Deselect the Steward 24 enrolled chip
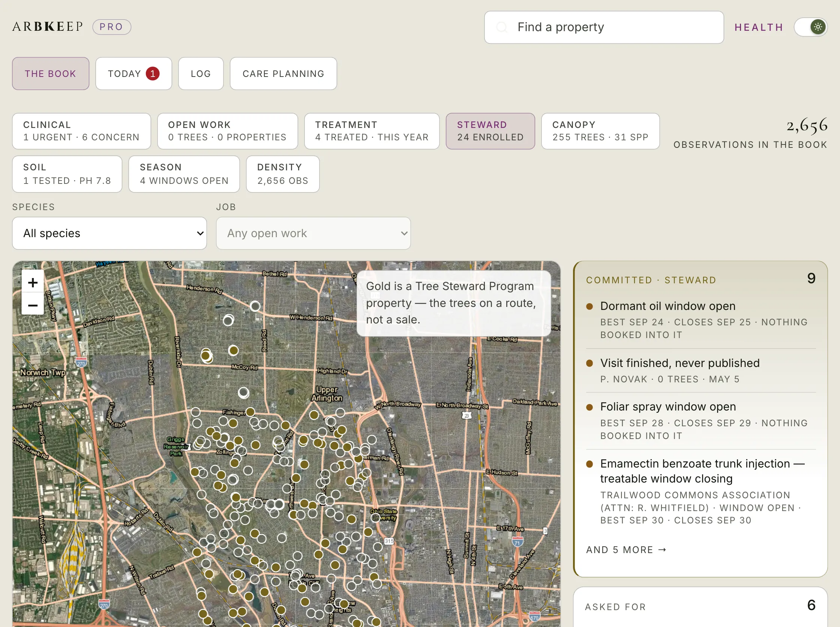840x627 pixels. [x=490, y=131]
